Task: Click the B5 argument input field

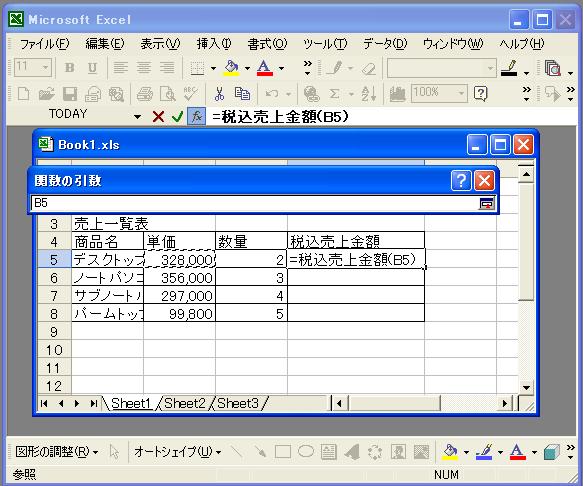Action: pyautogui.click(x=255, y=203)
